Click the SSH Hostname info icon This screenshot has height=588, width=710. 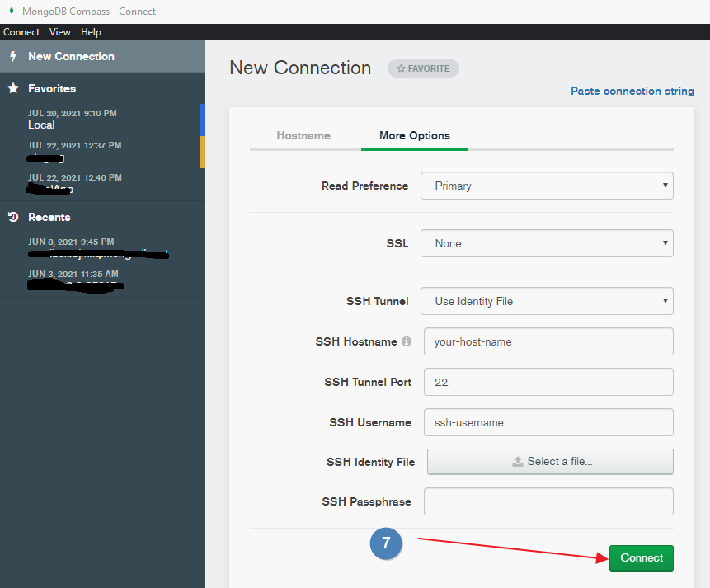click(x=407, y=341)
